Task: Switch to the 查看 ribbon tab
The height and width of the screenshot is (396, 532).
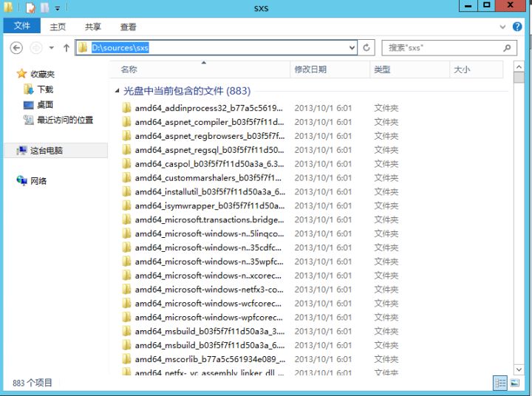Action: (x=129, y=27)
